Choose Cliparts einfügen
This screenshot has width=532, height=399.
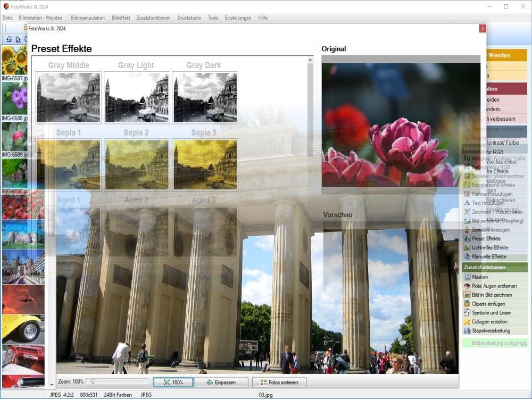pyautogui.click(x=488, y=304)
